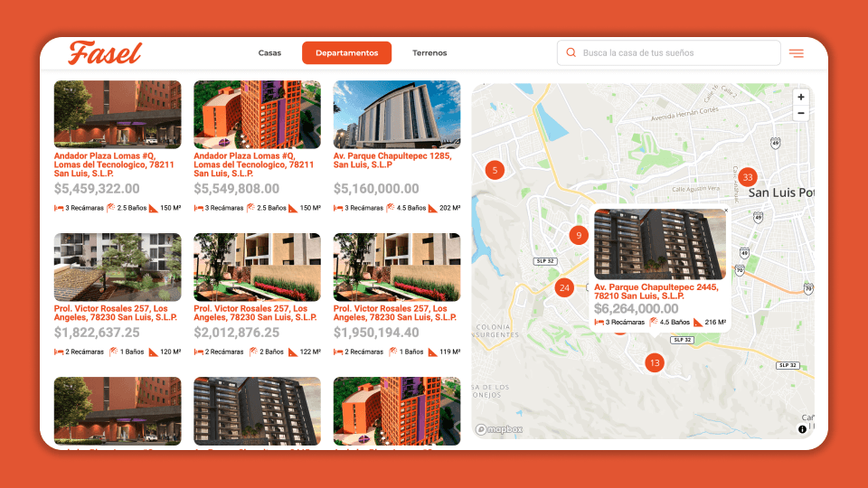
Task: Open thumbnail of $1,822,637.25 Victor Rosales listing
Action: tap(118, 267)
